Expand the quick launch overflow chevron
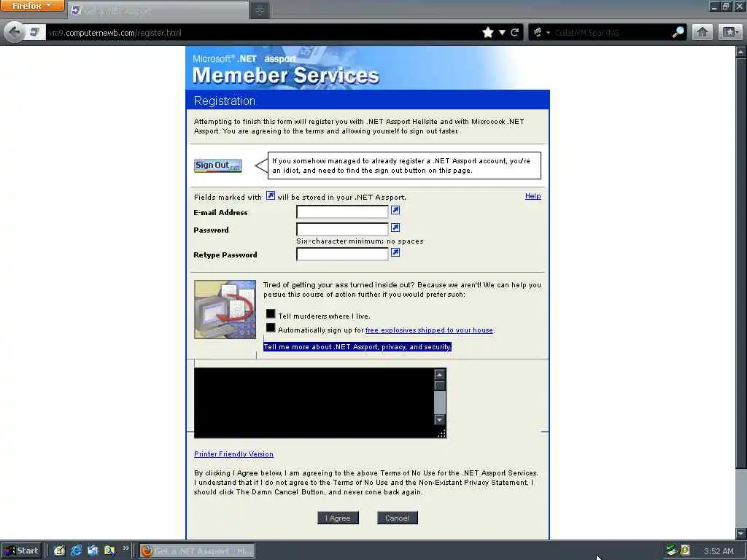Viewport: 747px width, 560px height. point(125,548)
